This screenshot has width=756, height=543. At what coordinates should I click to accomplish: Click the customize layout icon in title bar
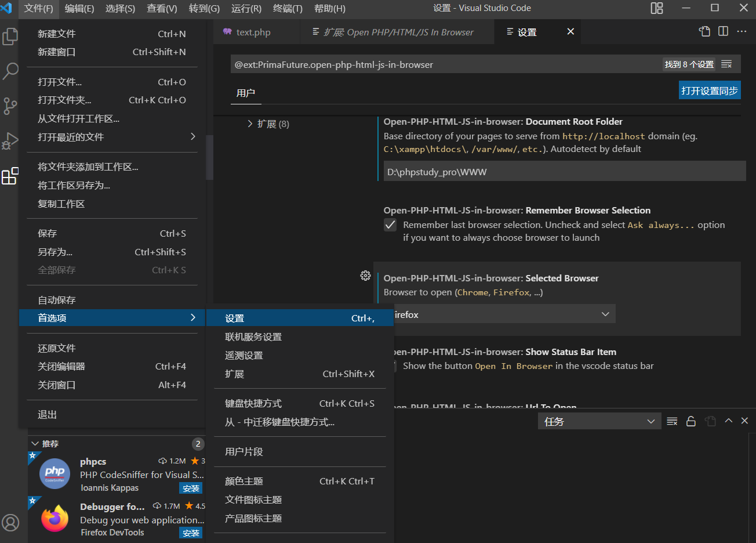656,8
